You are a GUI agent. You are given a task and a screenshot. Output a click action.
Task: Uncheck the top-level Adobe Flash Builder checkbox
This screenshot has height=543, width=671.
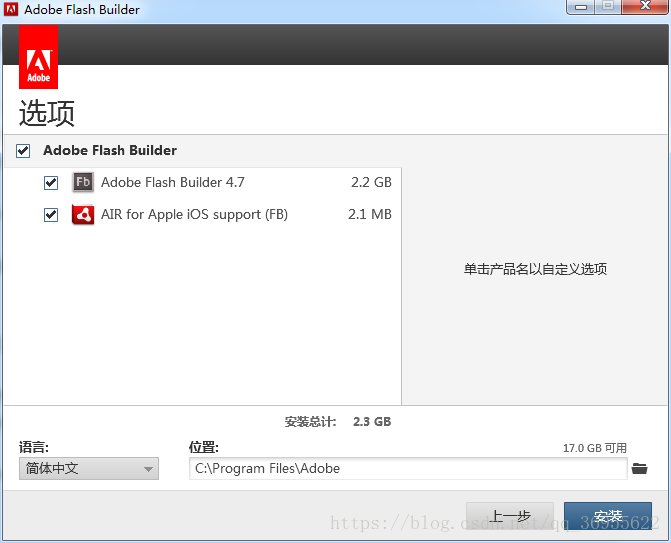23,151
